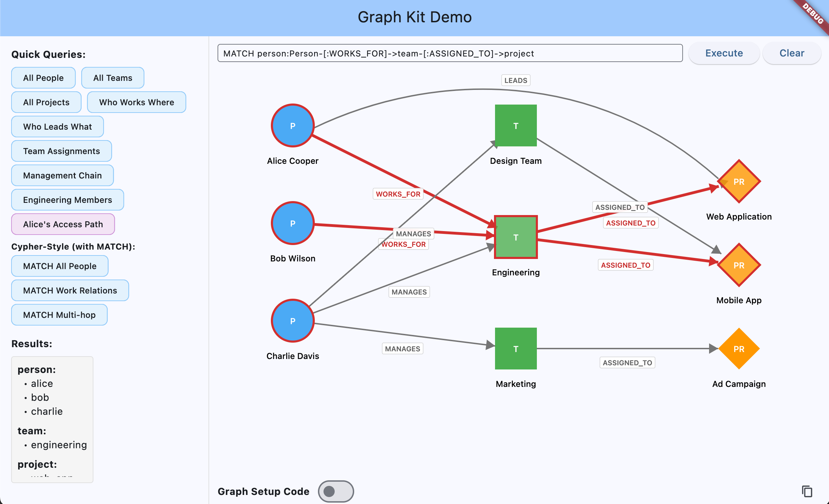Open the Team Assignments query
The height and width of the screenshot is (504, 829).
(x=61, y=151)
